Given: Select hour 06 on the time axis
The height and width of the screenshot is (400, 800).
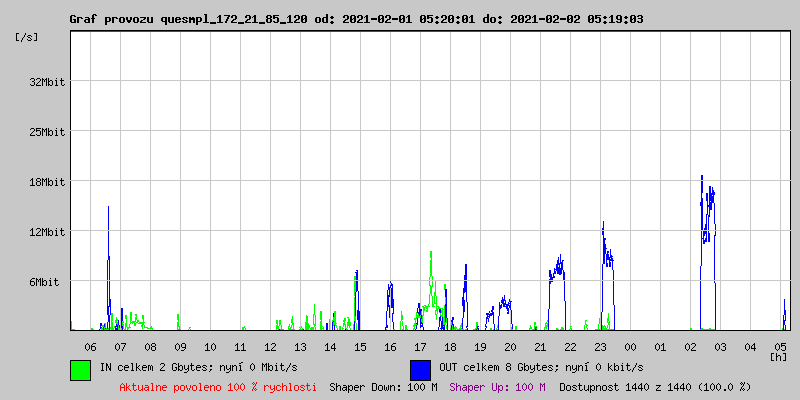Looking at the screenshot, I should [91, 346].
